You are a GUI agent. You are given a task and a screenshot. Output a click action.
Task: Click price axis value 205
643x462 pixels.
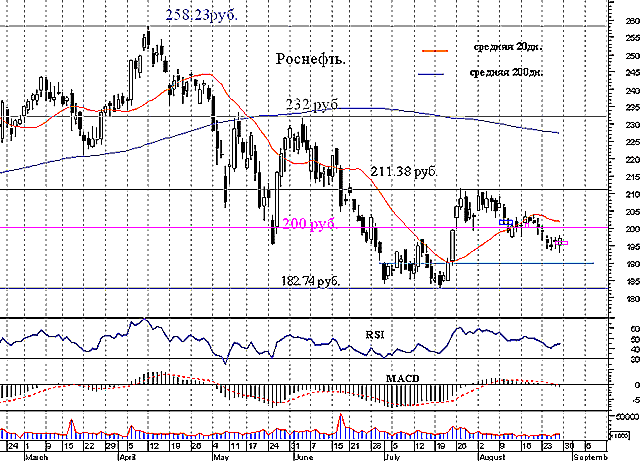click(x=633, y=212)
